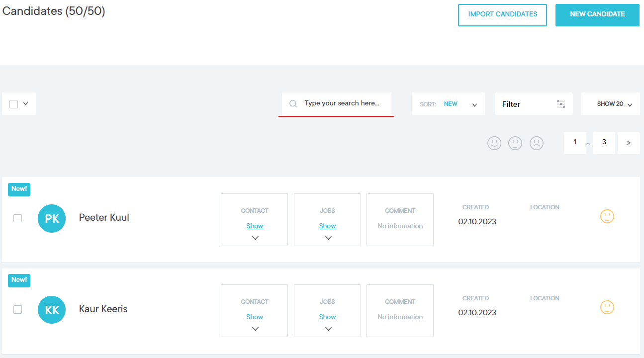Tick the select-all candidates checkbox
The image size is (644, 358).
click(x=14, y=104)
